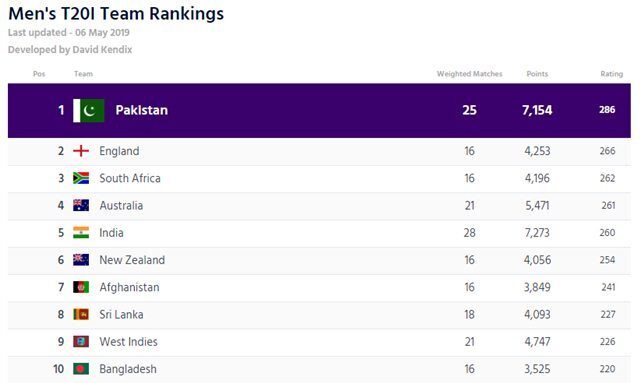The image size is (640, 383).
Task: Select the Bangladesh flag icon
Action: click(81, 369)
